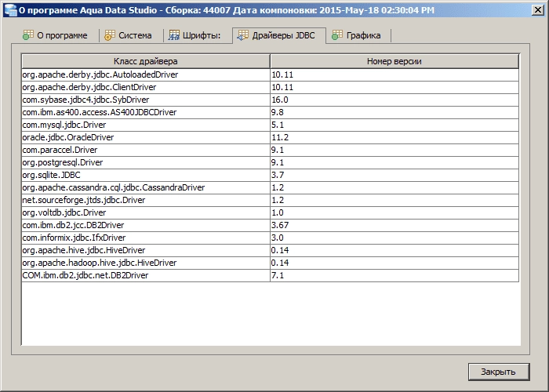The image size is (549, 392).
Task: Click version cell 5.1 for MySQL driver
Action: [x=394, y=125]
